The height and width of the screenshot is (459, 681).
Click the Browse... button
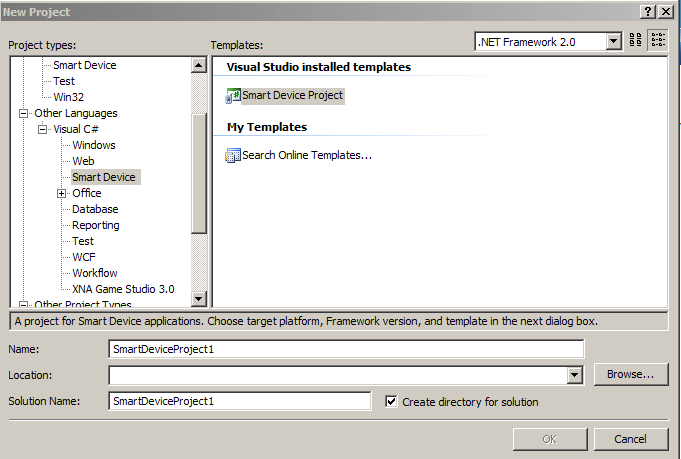click(631, 374)
